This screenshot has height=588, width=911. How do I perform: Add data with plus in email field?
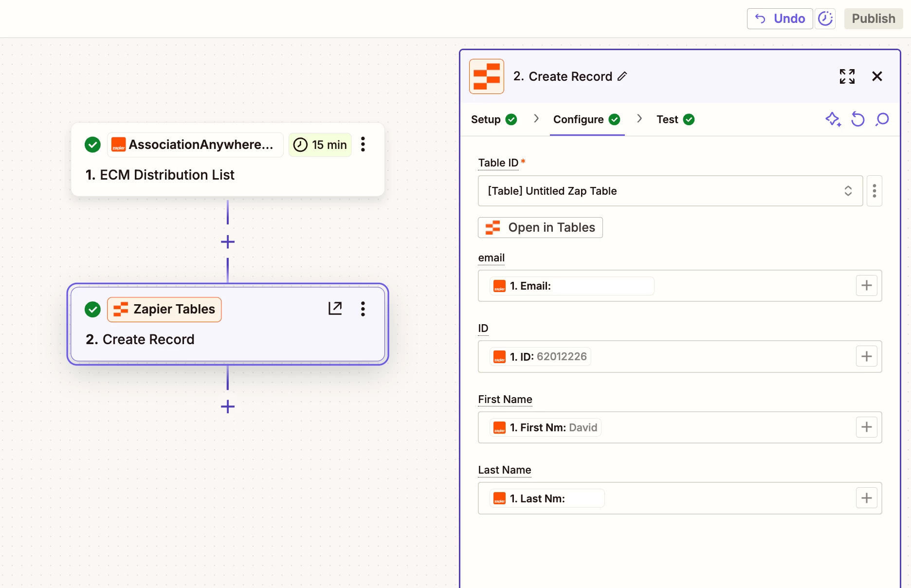click(x=867, y=286)
